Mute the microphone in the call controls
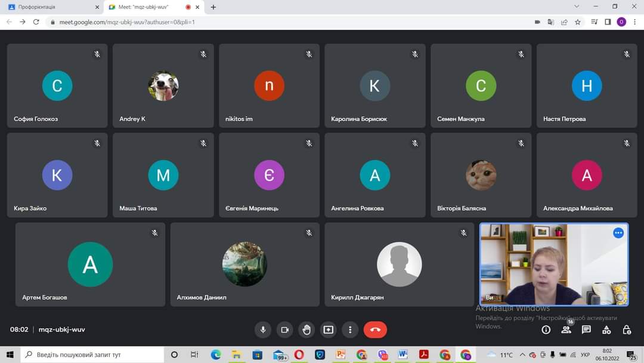Viewport: 644px width, 363px height. click(262, 330)
